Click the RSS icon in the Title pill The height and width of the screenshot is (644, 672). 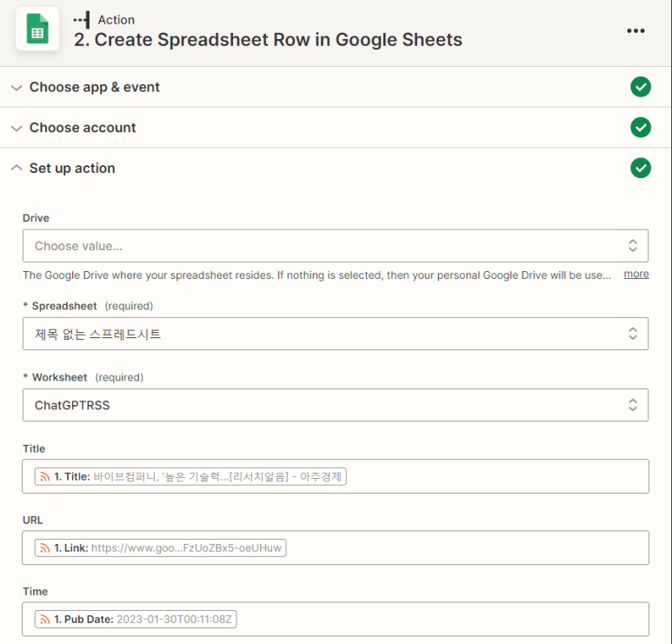pyautogui.click(x=44, y=476)
